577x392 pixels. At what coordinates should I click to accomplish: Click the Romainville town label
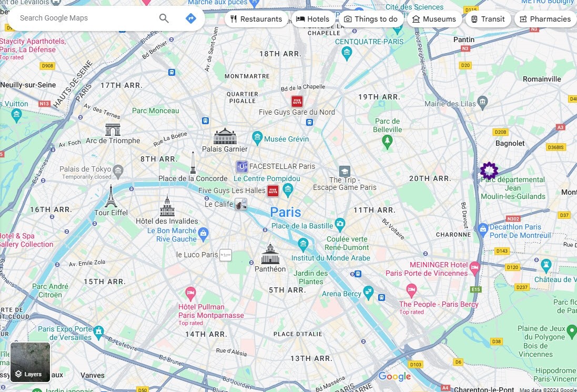(x=542, y=79)
